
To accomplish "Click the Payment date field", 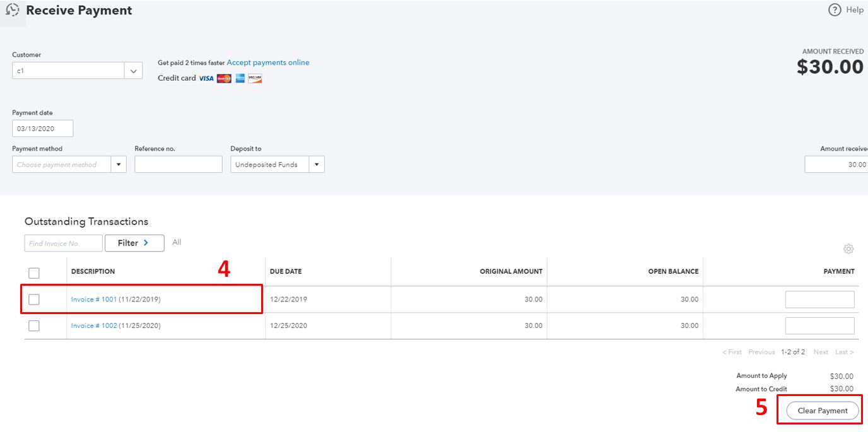I will (x=42, y=128).
